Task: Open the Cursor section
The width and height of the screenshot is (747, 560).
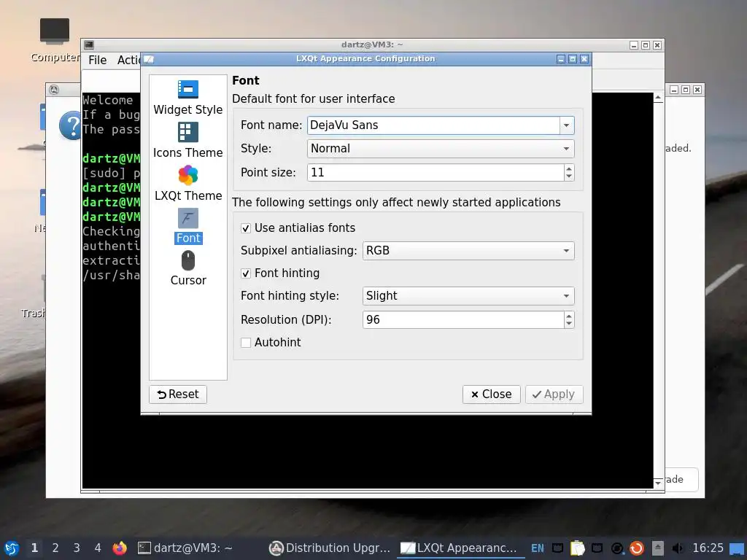Action: tap(188, 268)
